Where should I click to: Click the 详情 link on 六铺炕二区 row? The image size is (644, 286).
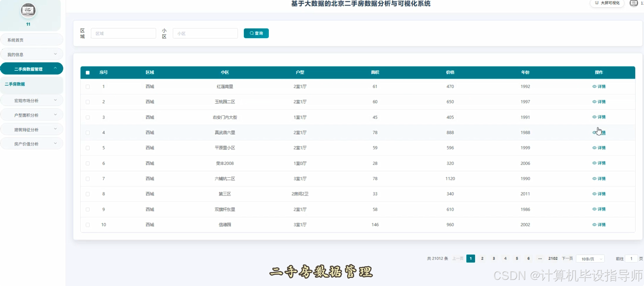tap(602, 178)
